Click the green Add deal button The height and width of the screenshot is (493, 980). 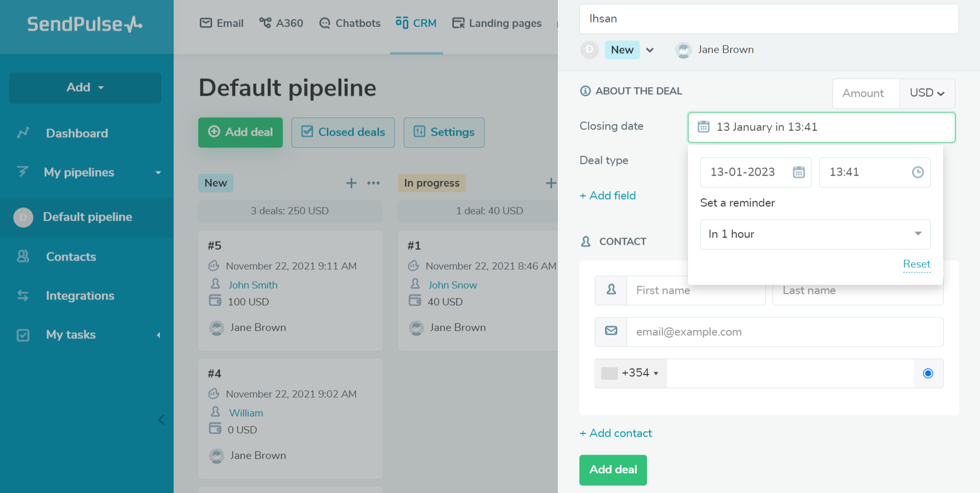pos(613,469)
